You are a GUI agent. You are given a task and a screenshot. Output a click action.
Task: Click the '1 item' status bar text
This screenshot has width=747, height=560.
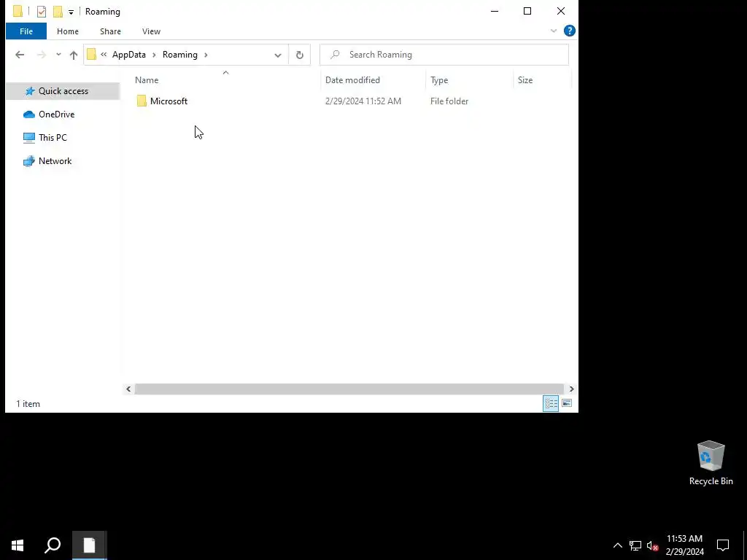pos(28,404)
